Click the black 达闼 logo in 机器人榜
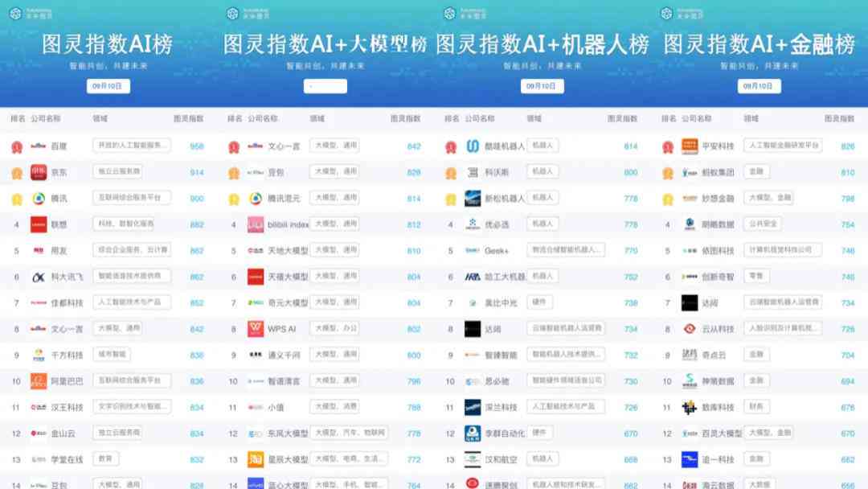This screenshot has width=868, height=489. pos(473,329)
